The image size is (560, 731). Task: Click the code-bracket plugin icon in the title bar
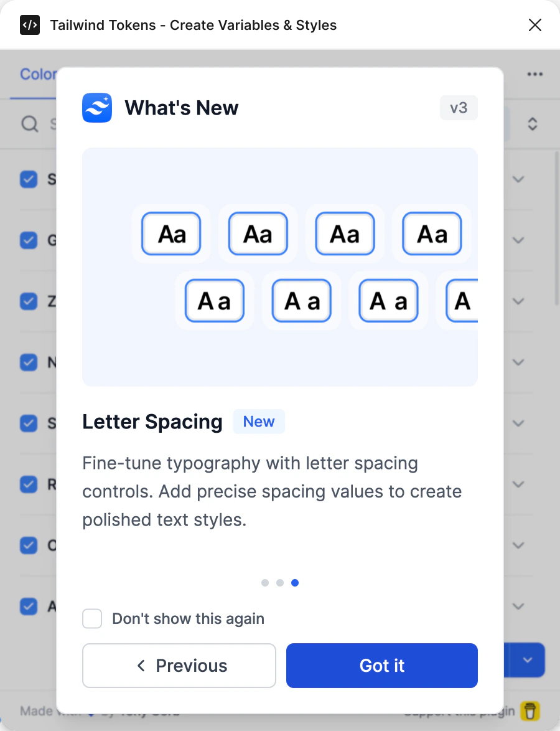point(30,25)
